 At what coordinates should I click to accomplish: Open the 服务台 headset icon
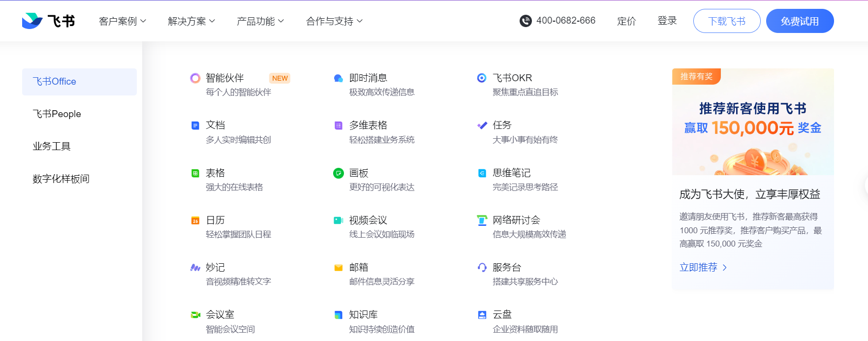[x=482, y=268]
